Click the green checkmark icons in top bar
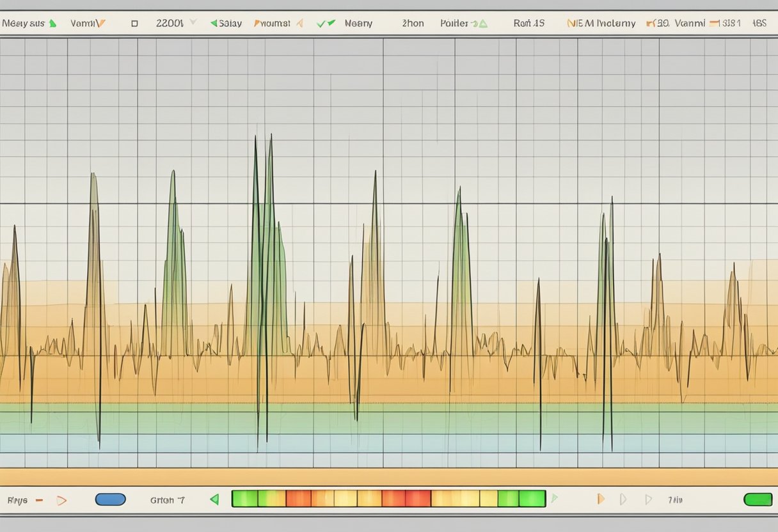778x532 pixels. 326,23
